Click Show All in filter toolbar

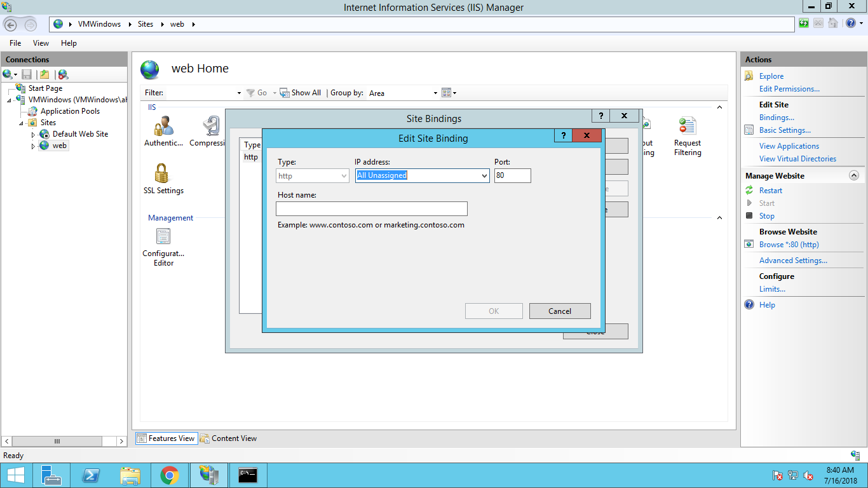[301, 93]
